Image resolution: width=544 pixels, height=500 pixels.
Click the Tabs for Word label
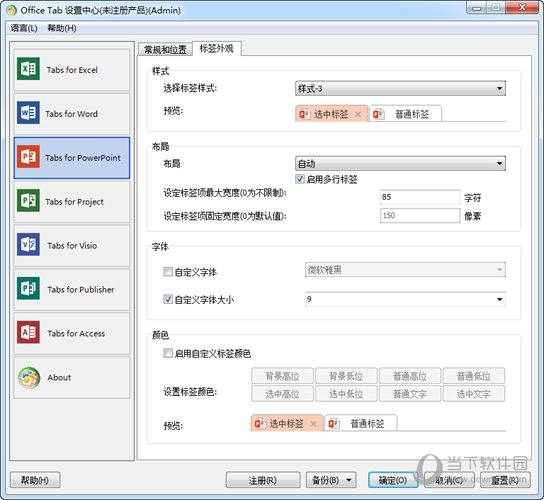click(x=71, y=114)
